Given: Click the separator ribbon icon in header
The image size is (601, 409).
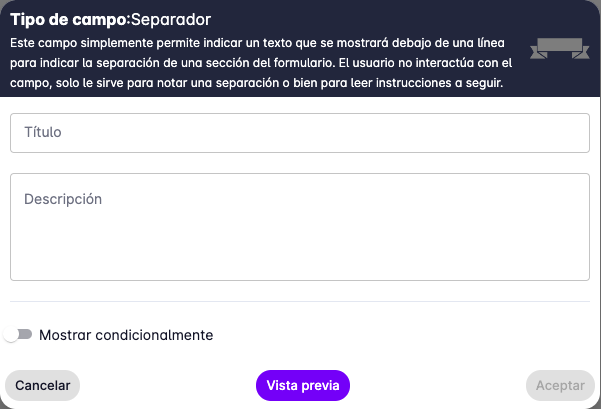Looking at the screenshot, I should click(x=559, y=48).
